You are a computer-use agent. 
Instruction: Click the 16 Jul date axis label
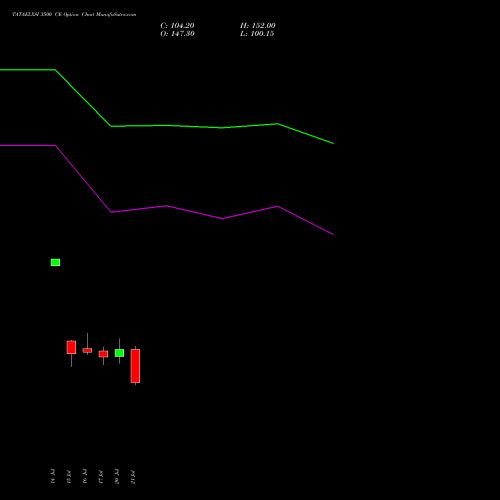[85, 476]
